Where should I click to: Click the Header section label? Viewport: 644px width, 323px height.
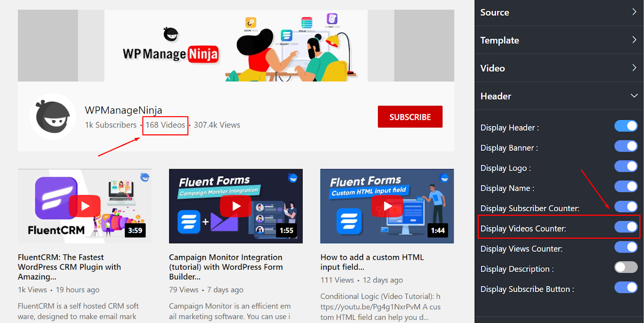[495, 96]
